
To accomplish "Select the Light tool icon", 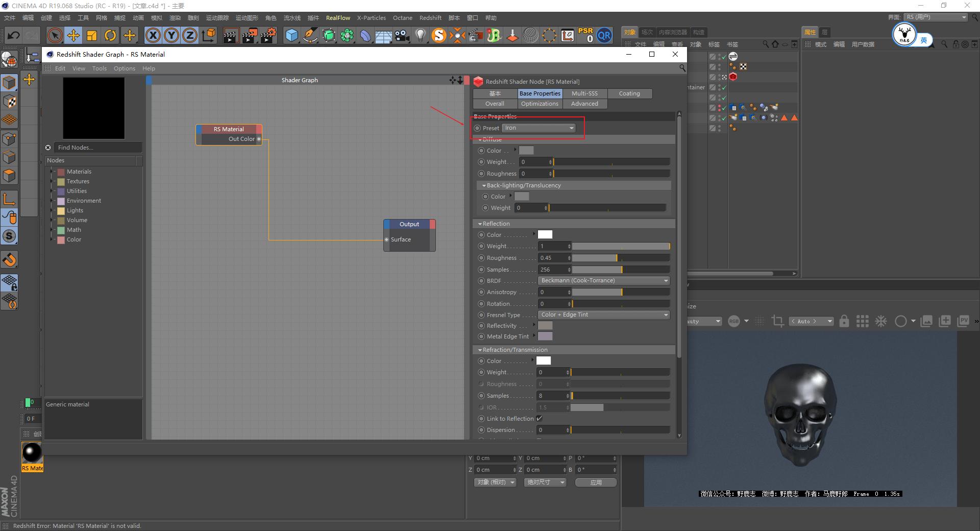I will pyautogui.click(x=420, y=36).
